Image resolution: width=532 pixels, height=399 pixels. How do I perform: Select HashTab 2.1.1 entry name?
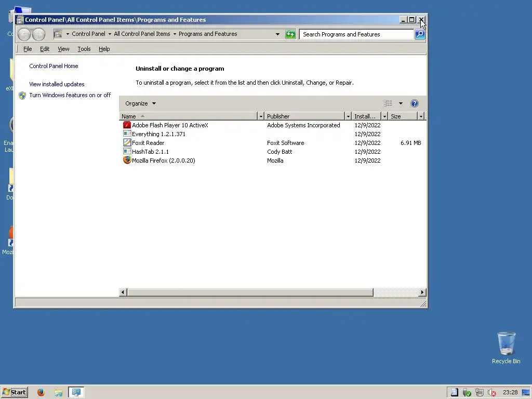point(150,152)
